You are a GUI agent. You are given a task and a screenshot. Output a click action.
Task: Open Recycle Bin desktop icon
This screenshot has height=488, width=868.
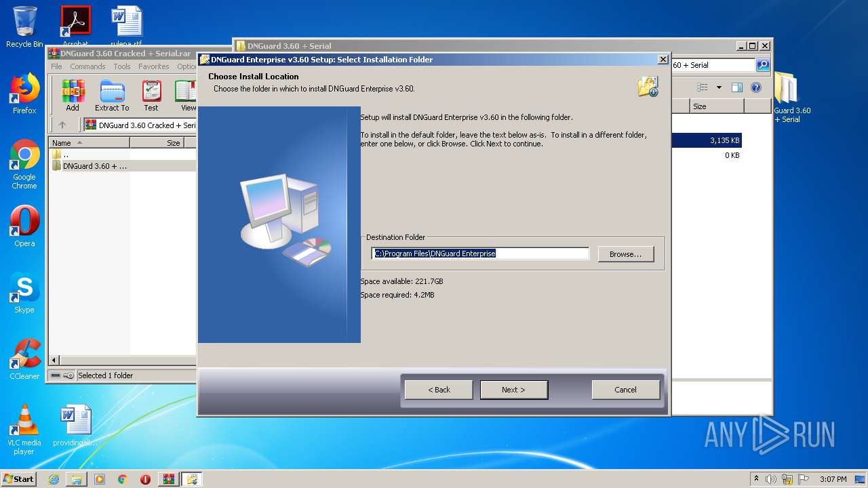pos(24,27)
